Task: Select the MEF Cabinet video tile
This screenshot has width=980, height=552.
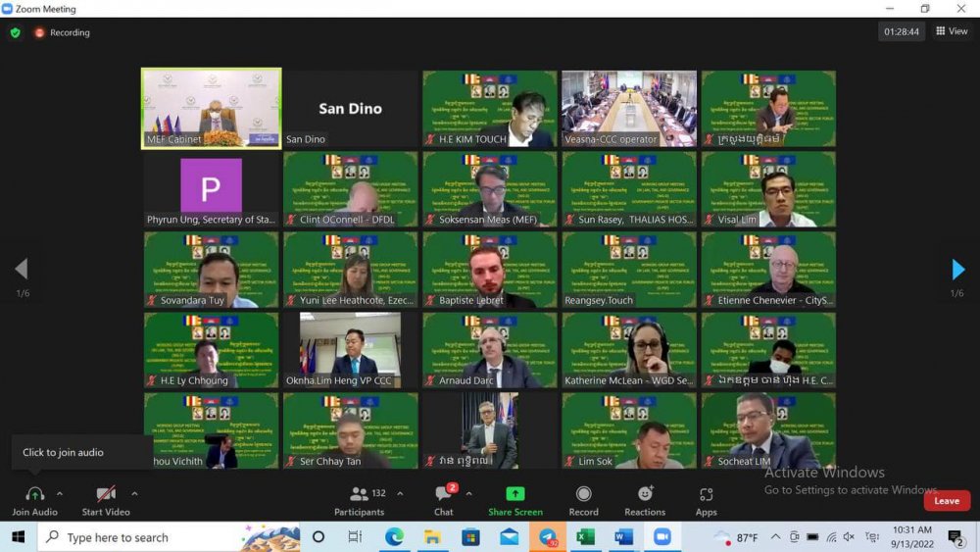Action: coord(212,109)
